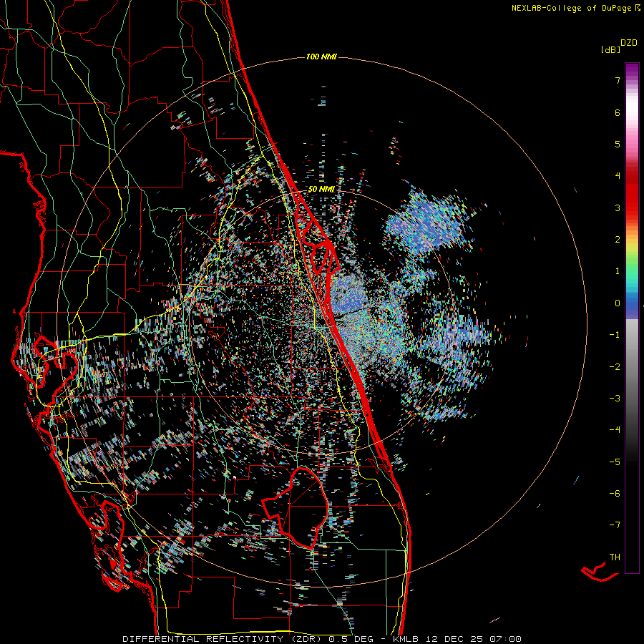Select the -7 tick label on the scale

point(615,525)
